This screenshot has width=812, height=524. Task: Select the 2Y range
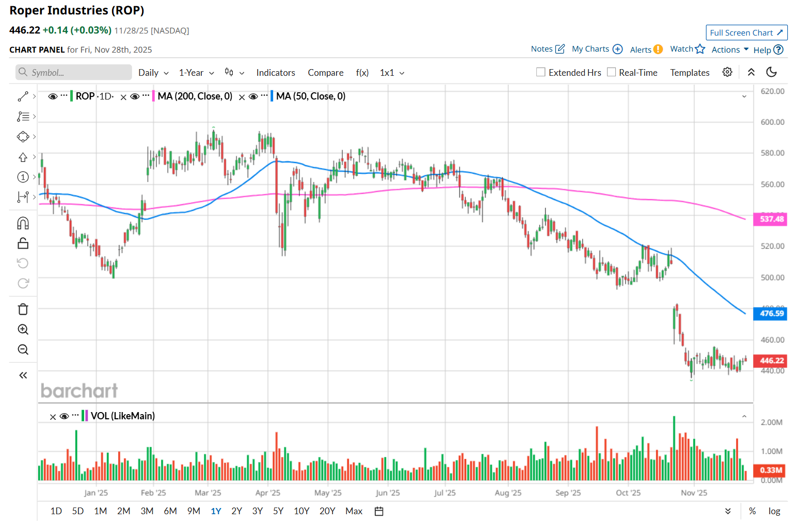click(x=236, y=511)
